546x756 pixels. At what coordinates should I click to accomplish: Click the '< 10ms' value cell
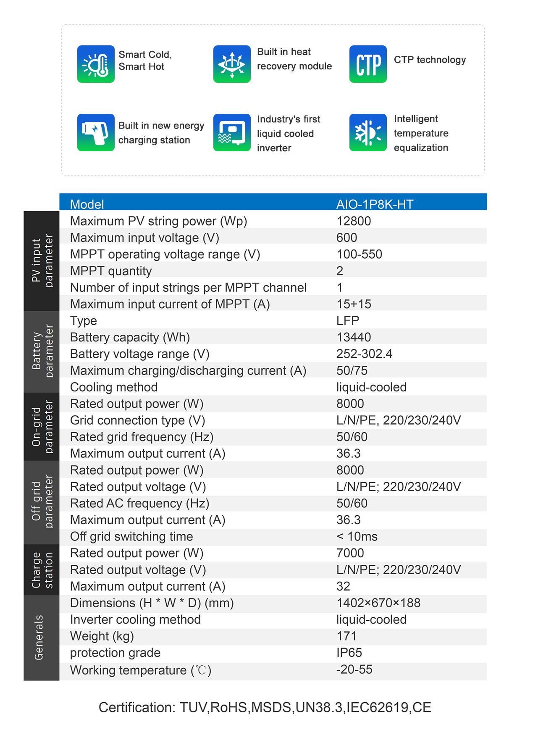357,536
